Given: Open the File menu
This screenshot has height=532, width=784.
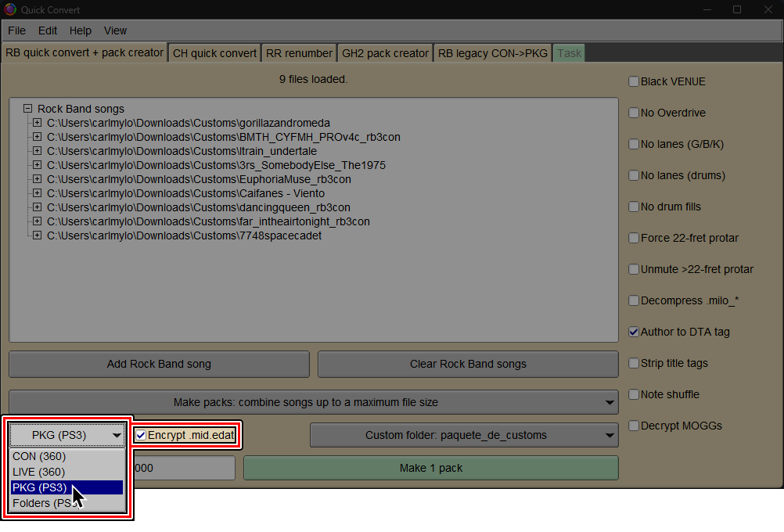Looking at the screenshot, I should pyautogui.click(x=16, y=31).
